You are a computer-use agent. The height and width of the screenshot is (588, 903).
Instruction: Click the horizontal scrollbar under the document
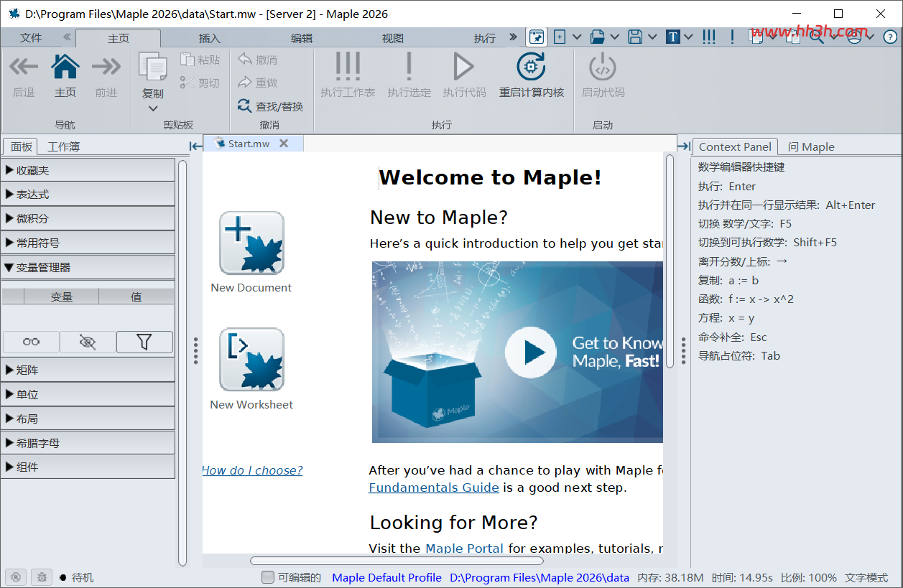point(397,561)
